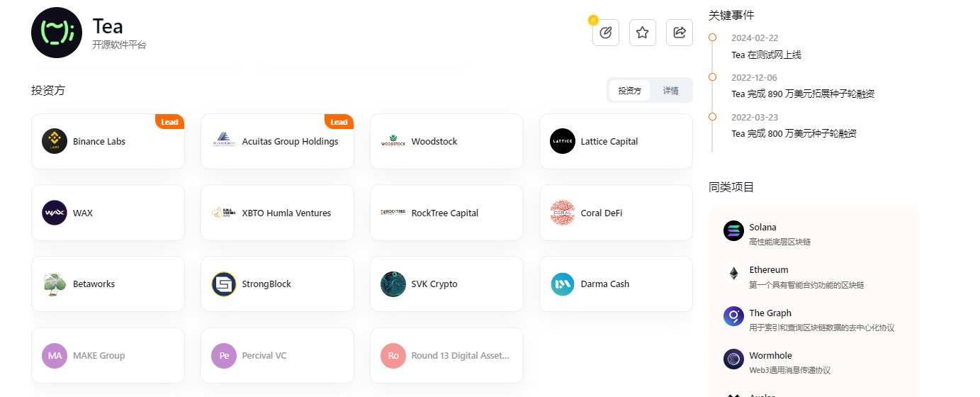Click the Woodstock logo icon

tap(393, 141)
